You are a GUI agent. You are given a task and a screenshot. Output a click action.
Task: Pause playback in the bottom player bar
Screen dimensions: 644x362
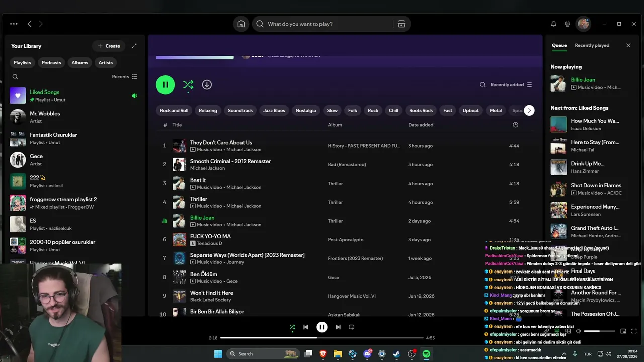[322, 327]
